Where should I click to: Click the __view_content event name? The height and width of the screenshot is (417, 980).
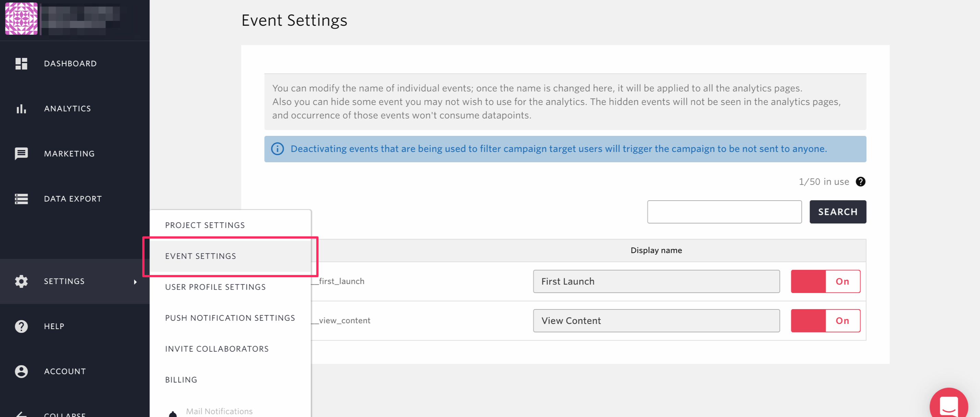click(341, 320)
